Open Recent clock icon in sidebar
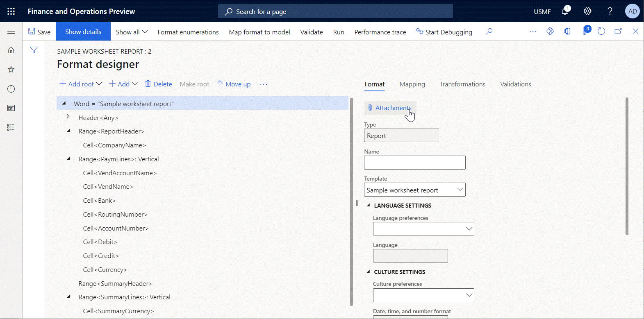This screenshot has height=319, width=644. coord(11,89)
